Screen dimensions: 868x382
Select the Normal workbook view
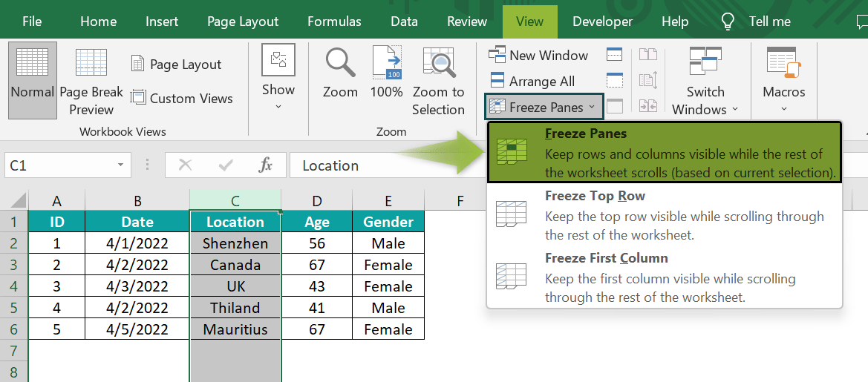coord(33,80)
